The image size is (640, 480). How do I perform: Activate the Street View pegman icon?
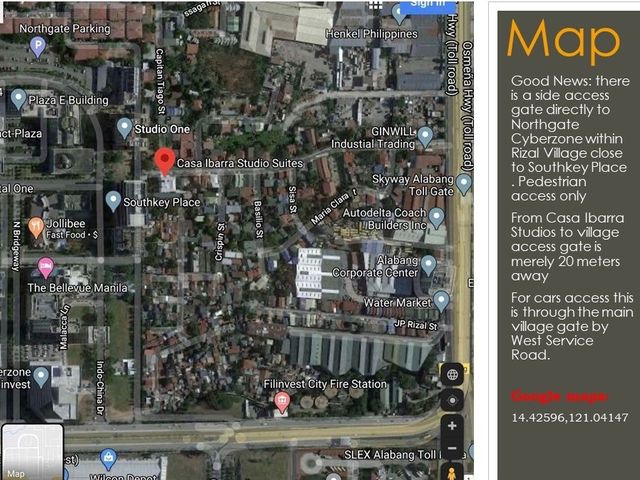click(x=451, y=473)
